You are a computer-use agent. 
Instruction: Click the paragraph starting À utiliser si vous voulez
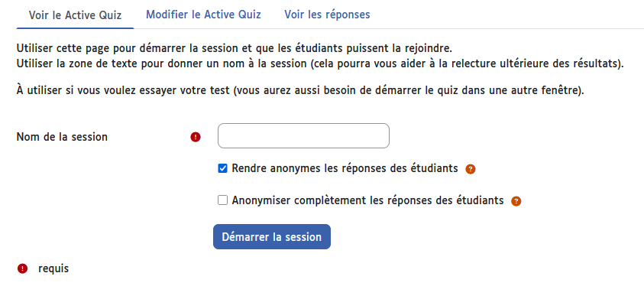[300, 90]
